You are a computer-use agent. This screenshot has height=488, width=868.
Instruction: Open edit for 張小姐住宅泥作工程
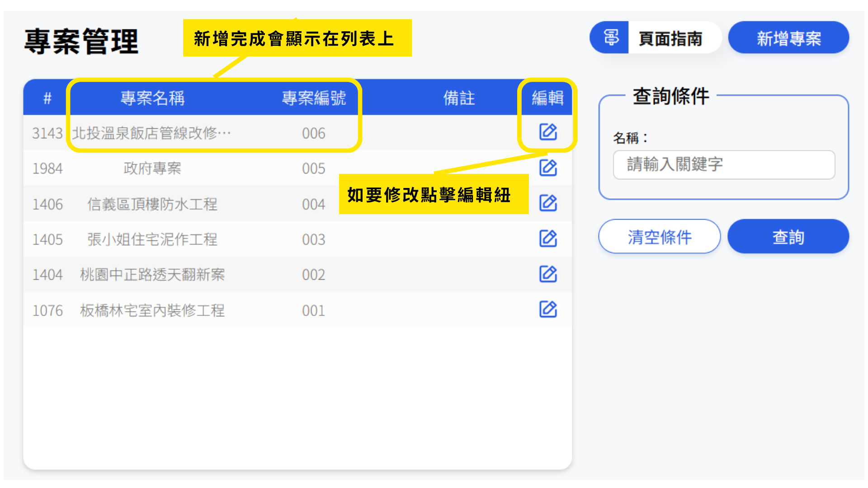pyautogui.click(x=548, y=238)
